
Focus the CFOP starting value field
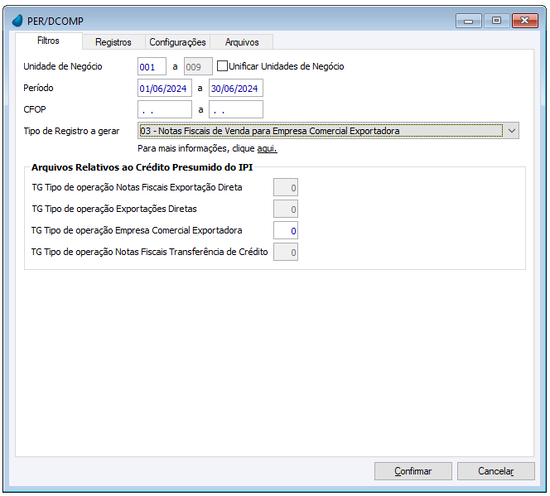[165, 109]
